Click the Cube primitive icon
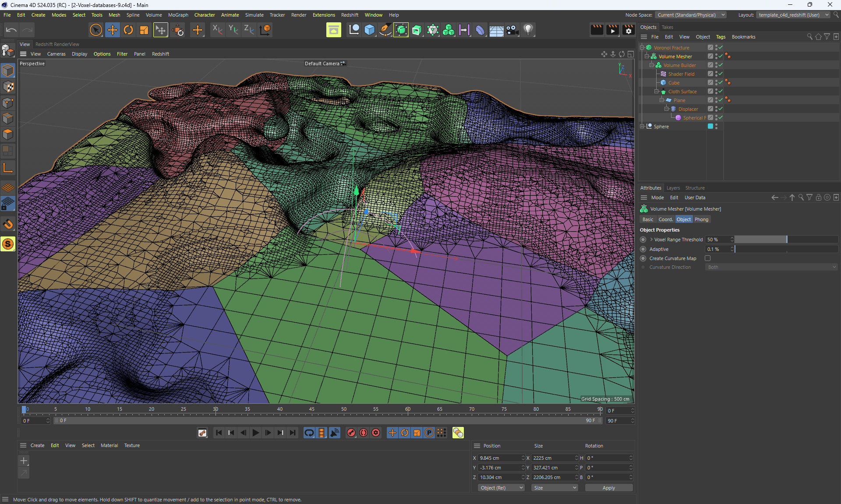The height and width of the screenshot is (504, 841). (x=369, y=30)
